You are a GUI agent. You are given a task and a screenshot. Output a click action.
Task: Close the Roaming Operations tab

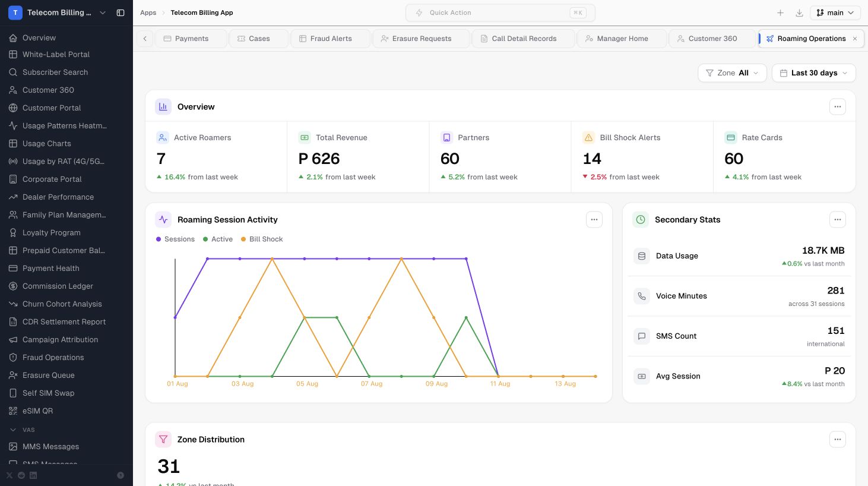coord(855,39)
